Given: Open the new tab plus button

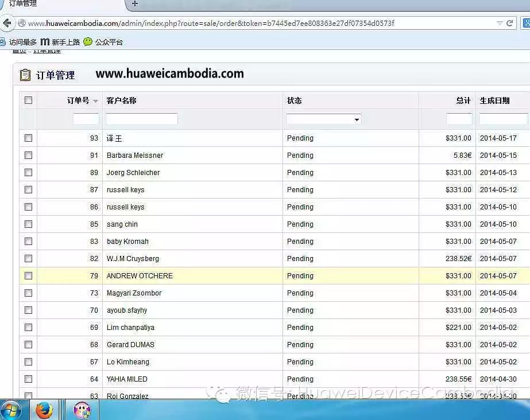Looking at the screenshot, I should 135,3.
